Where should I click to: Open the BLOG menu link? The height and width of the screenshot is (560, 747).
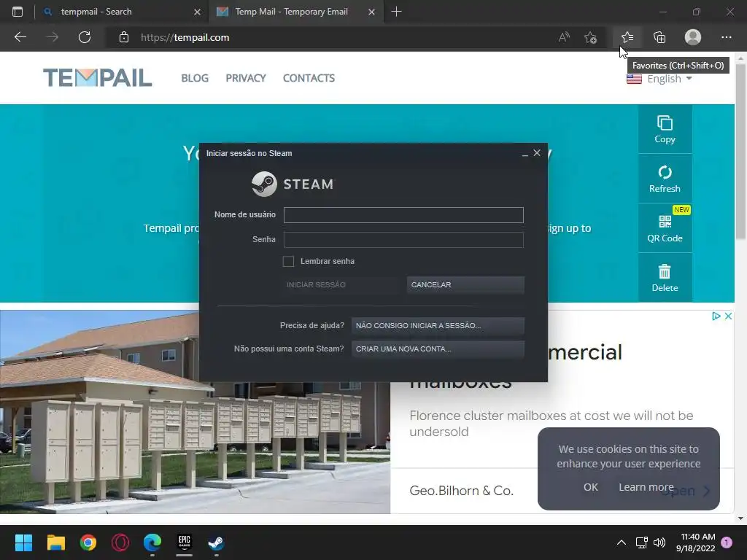[x=195, y=78]
